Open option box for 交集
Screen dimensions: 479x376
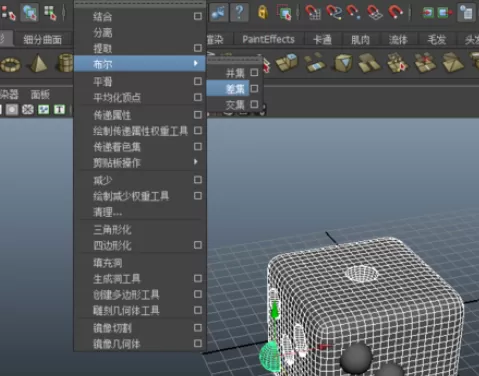click(254, 104)
